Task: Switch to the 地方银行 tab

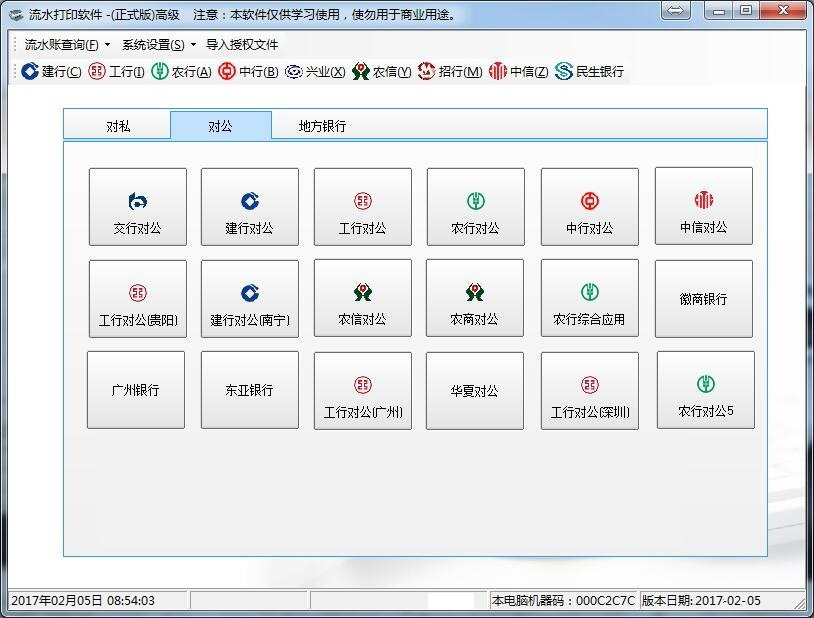Action: [x=322, y=126]
